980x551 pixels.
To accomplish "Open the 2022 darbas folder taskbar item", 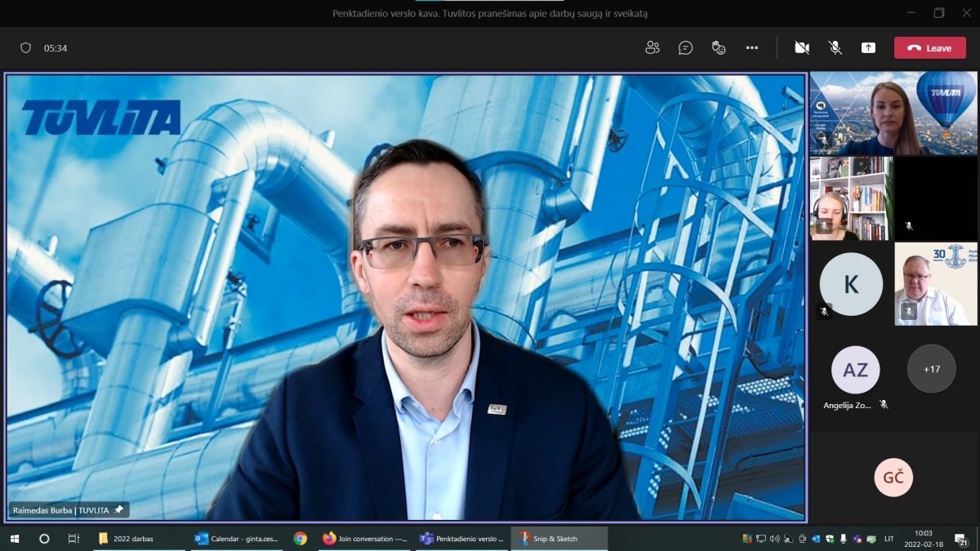I will coord(139,539).
